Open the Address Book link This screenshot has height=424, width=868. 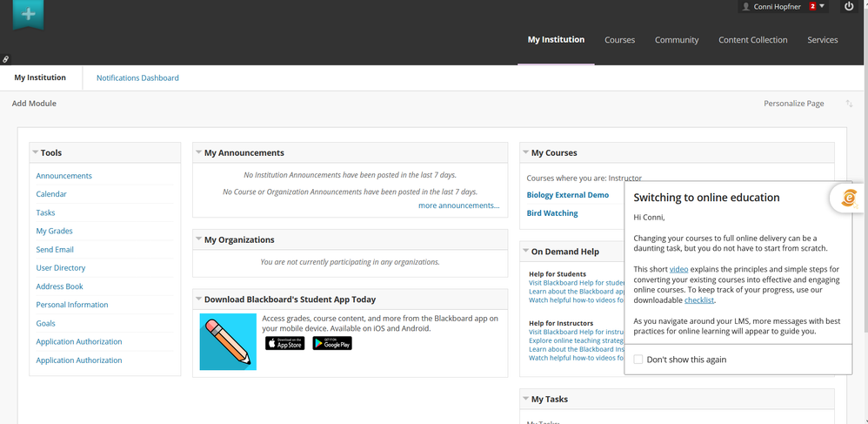tap(60, 286)
